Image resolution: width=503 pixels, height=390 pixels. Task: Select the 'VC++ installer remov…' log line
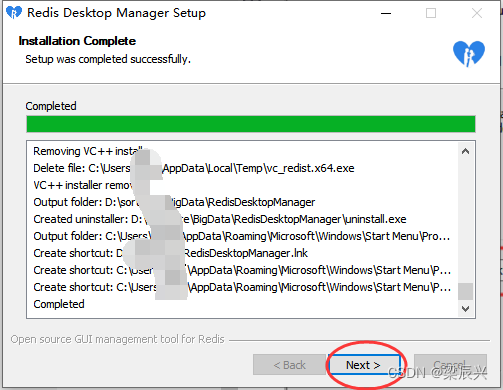pos(242,185)
